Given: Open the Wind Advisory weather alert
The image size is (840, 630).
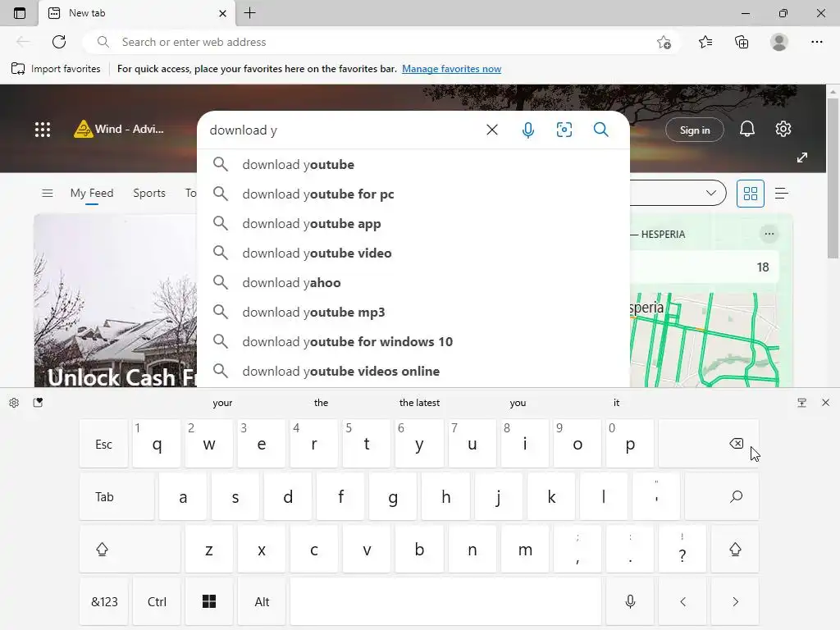Looking at the screenshot, I should 119,129.
